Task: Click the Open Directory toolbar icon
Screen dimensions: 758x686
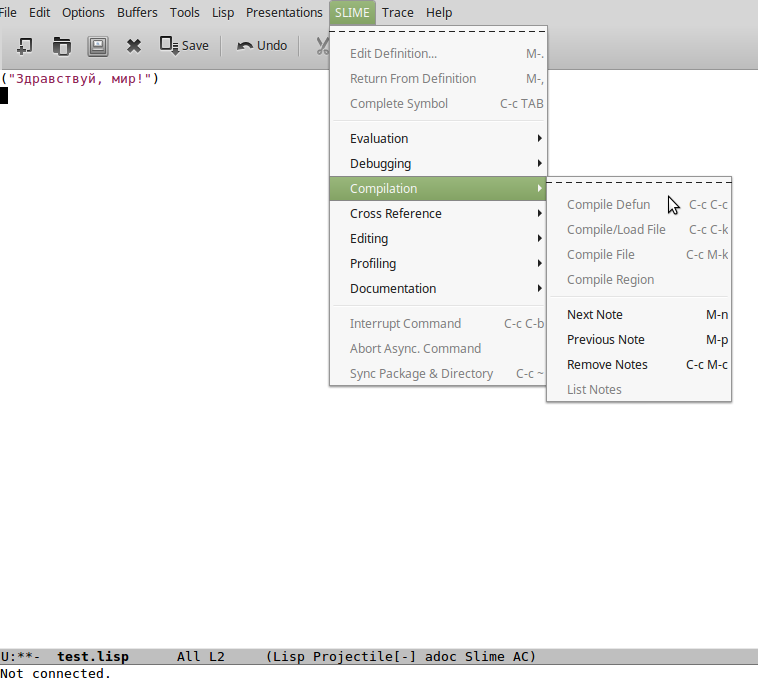Action: [98, 46]
